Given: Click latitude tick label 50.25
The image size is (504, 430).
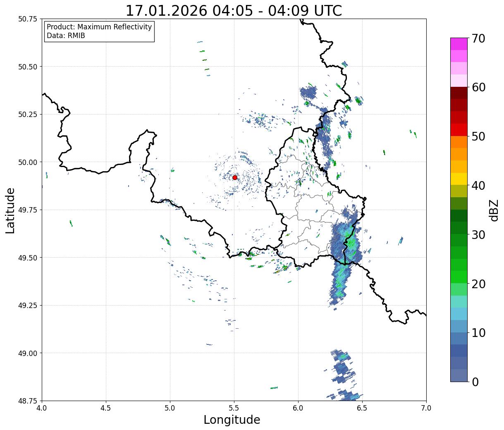Looking at the screenshot, I should (28, 115).
